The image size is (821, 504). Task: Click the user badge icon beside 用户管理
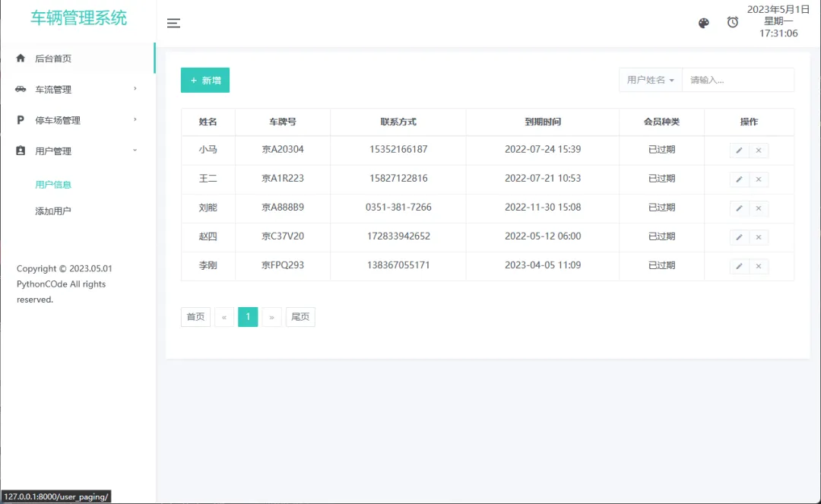21,151
